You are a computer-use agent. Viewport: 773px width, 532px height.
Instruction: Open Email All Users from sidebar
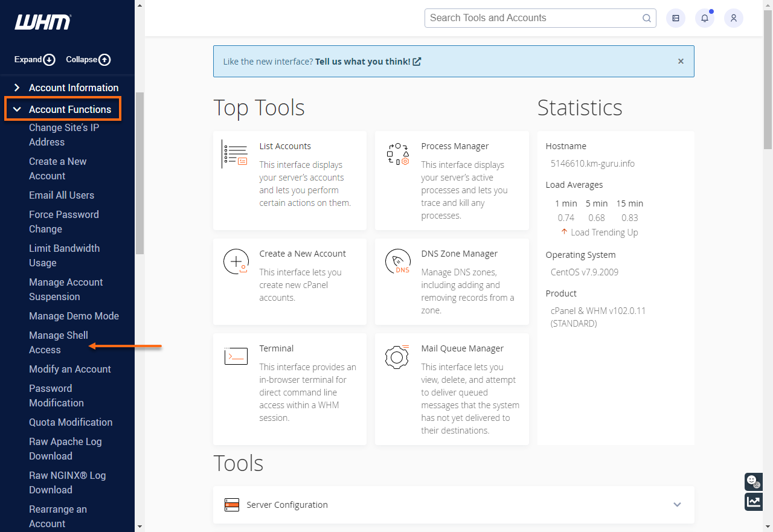coord(62,195)
